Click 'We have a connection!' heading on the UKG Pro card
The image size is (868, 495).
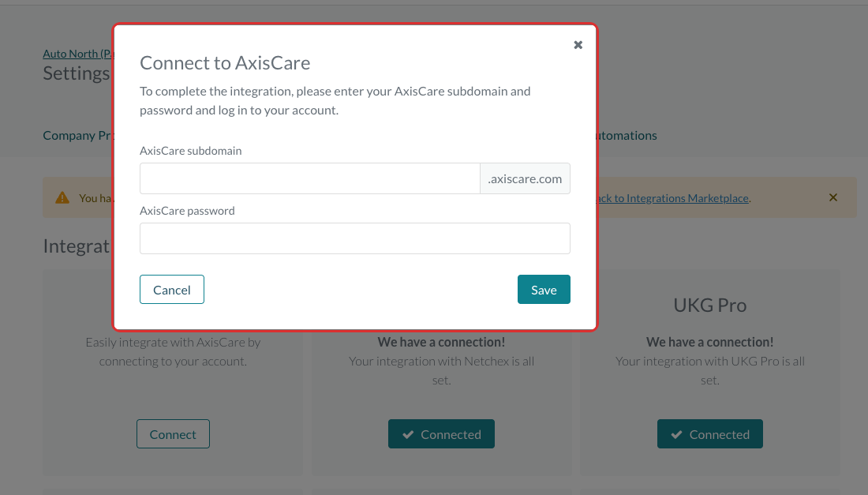(709, 342)
